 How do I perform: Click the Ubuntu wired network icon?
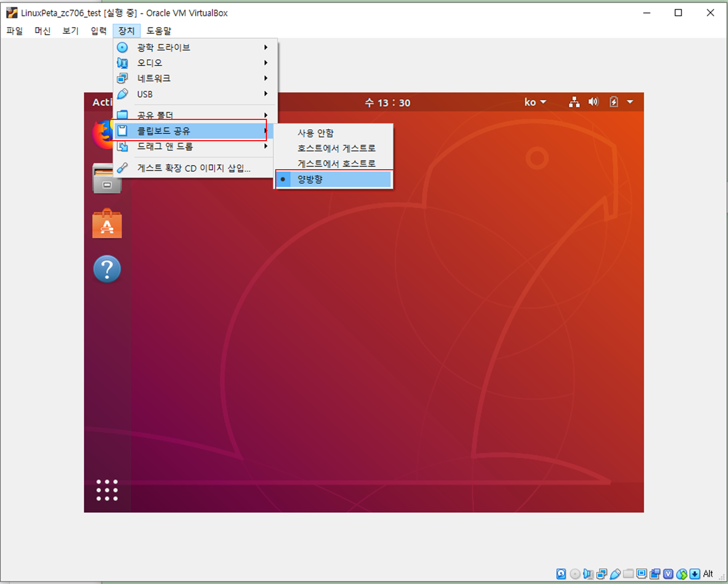pos(574,102)
